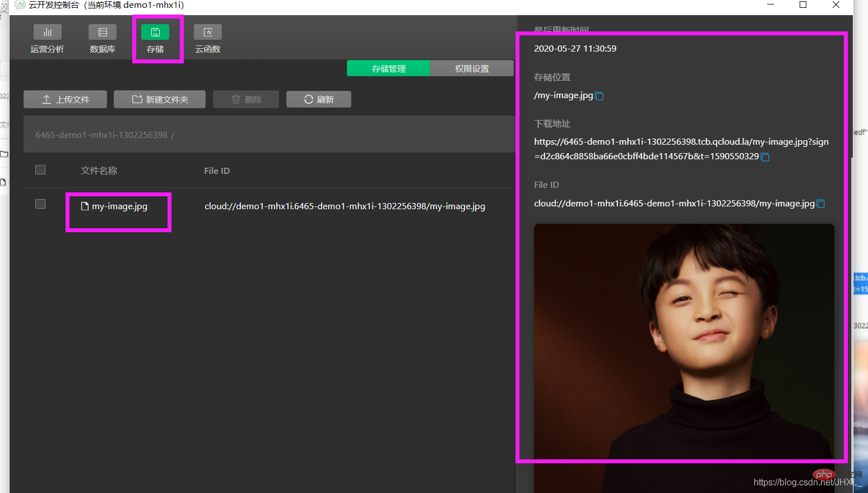The image size is (868, 493).
Task: Toggle the select-all checkbox in the header
Action: pos(40,169)
